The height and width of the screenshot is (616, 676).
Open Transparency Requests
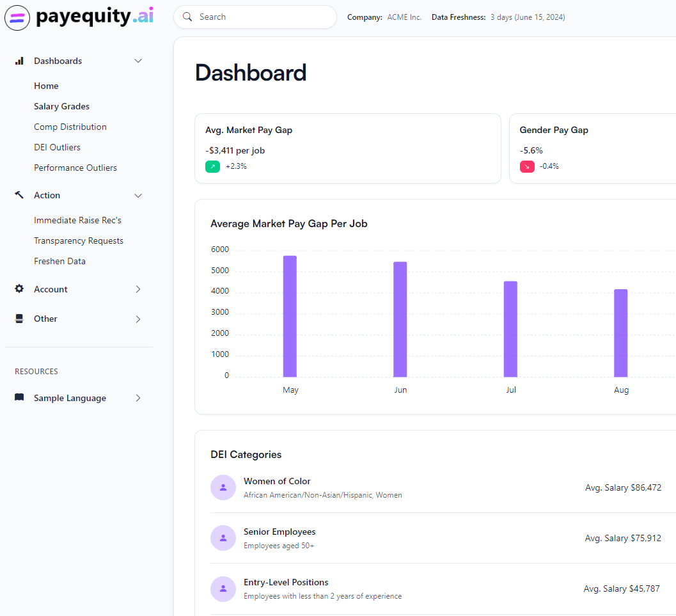click(78, 240)
